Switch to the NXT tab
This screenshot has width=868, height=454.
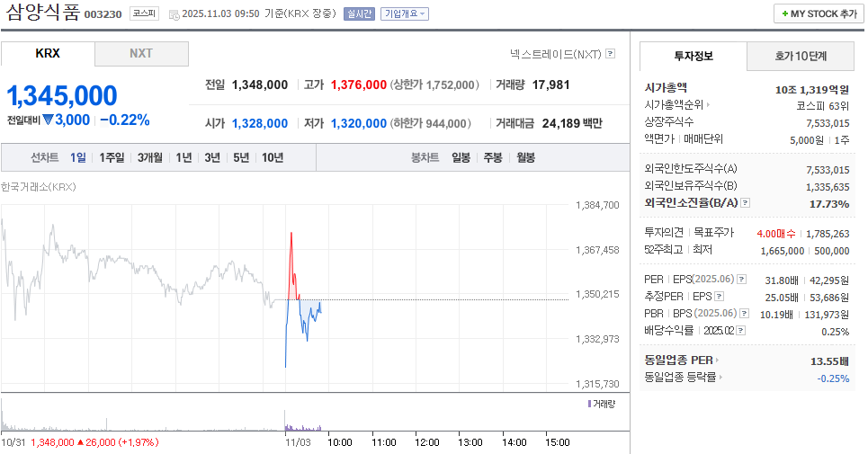tap(141, 54)
